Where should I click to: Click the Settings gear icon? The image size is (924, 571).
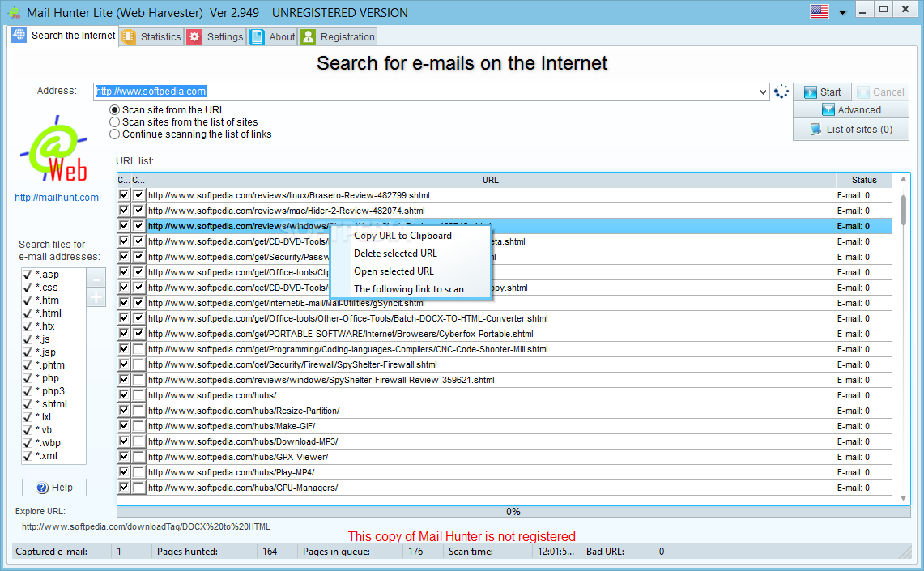[x=194, y=36]
